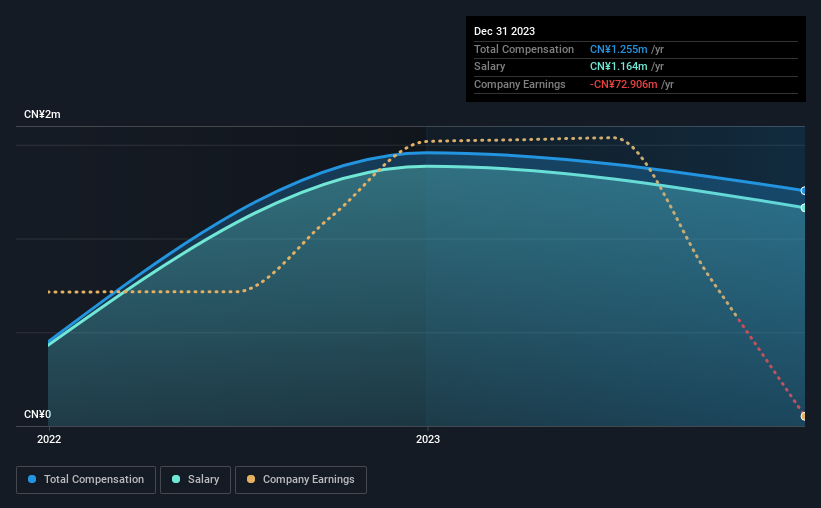Click the CN¥1.164m salary value

(618, 67)
